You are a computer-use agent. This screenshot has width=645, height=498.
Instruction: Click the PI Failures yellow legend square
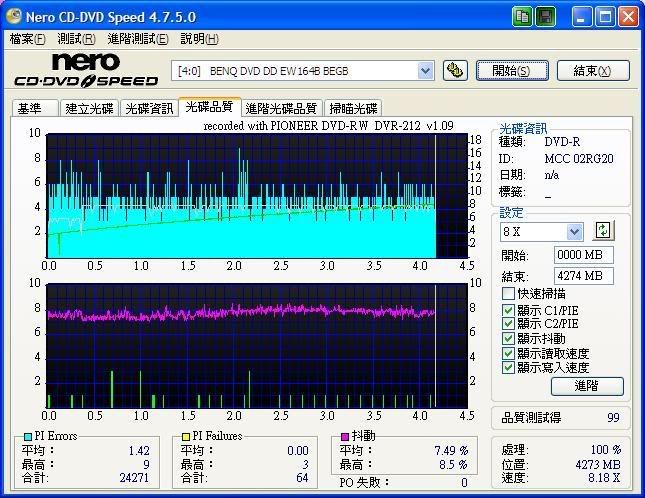186,436
